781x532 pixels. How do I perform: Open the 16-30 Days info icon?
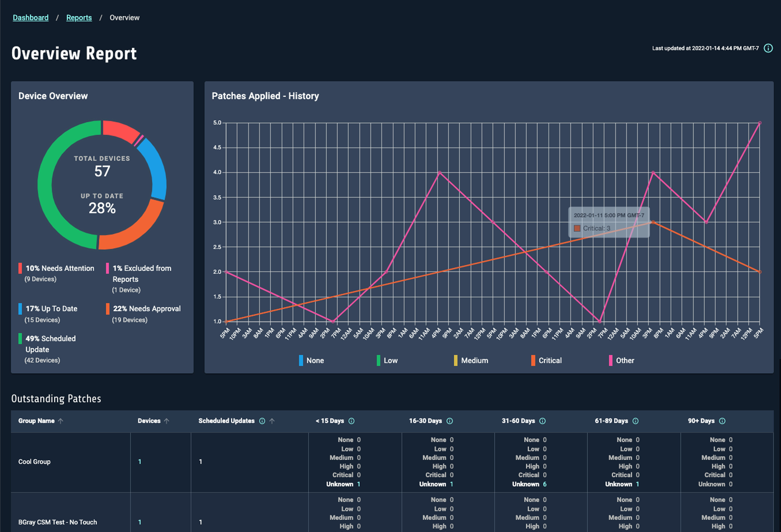coord(450,421)
